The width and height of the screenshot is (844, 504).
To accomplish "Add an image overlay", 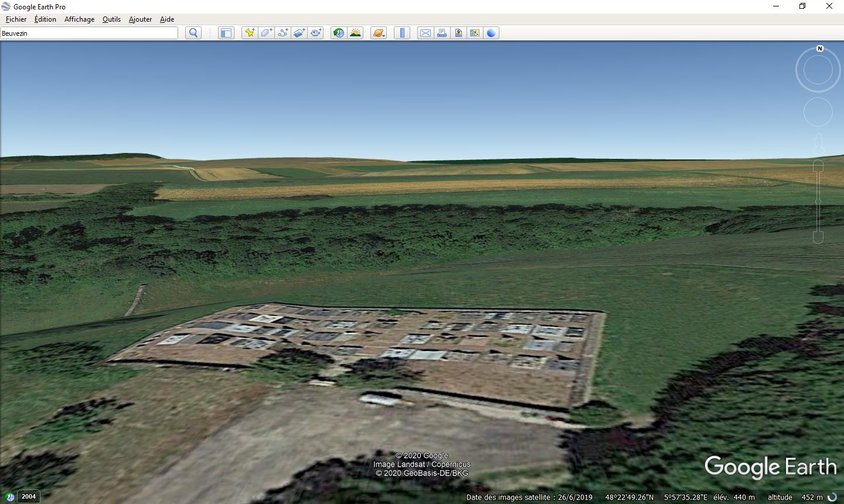I will (299, 33).
